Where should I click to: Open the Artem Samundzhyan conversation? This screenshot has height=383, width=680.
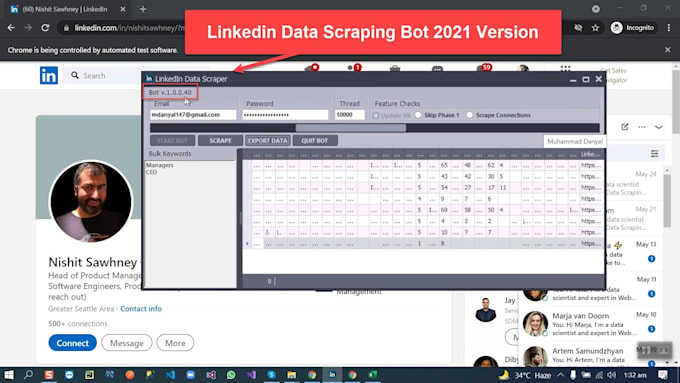point(589,356)
